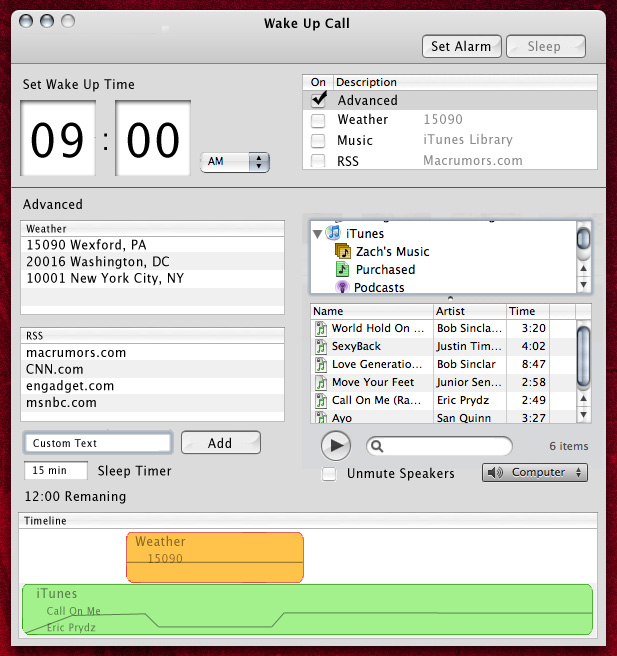Click the green iTunes block in timeline

[307, 610]
